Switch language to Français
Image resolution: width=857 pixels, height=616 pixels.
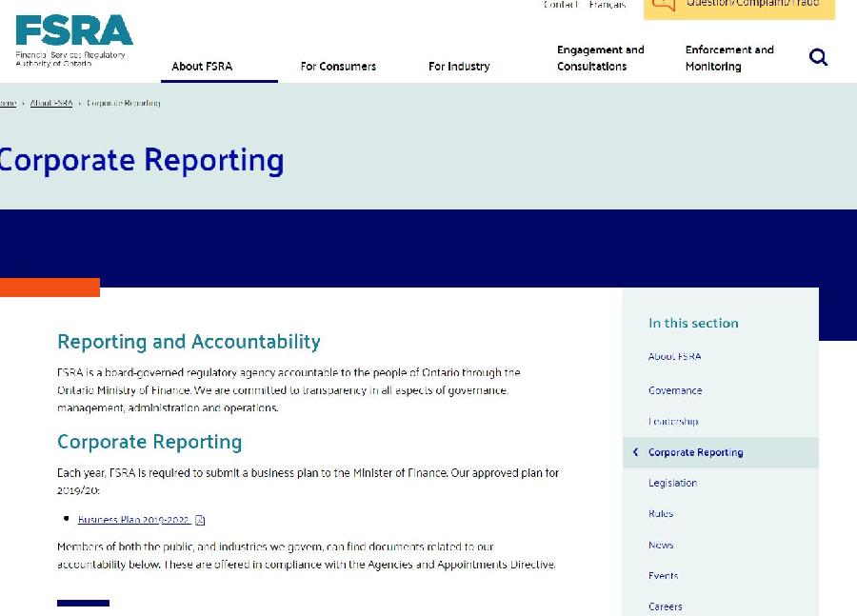pos(608,6)
